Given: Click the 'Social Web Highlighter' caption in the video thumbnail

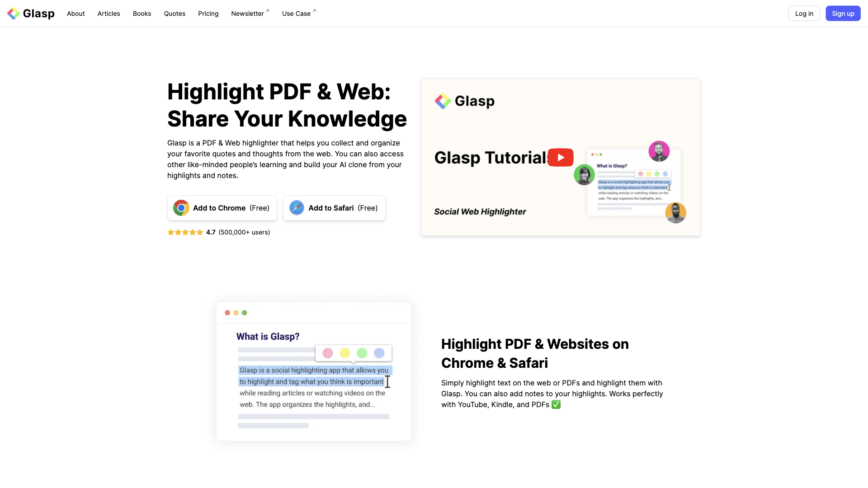Looking at the screenshot, I should pyautogui.click(x=480, y=211).
